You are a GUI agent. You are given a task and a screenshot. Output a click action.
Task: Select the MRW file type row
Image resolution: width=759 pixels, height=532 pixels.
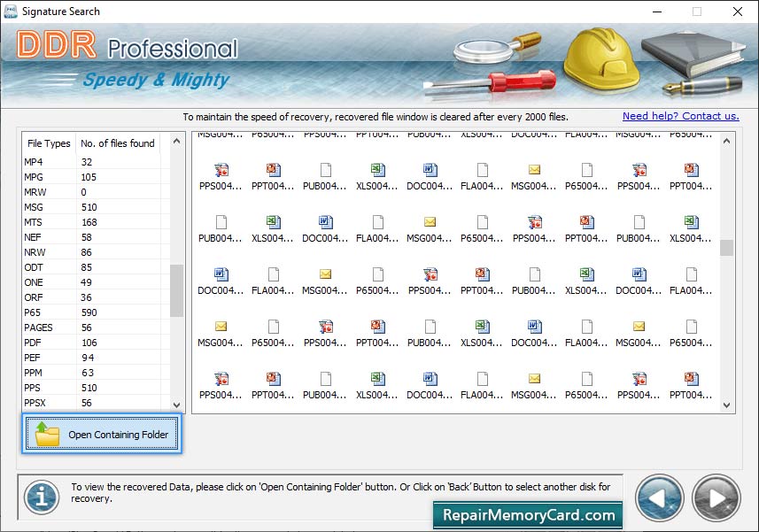click(x=96, y=191)
